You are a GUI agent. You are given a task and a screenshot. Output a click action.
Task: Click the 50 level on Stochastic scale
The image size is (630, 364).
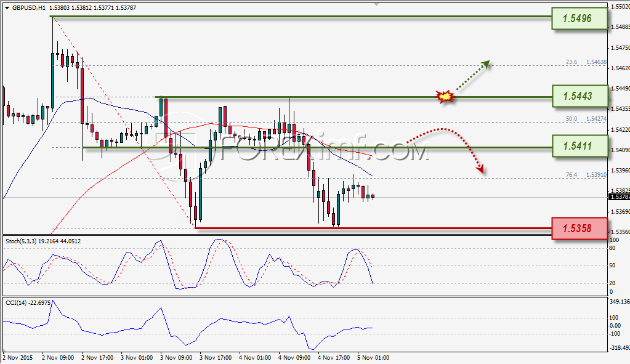click(x=612, y=265)
